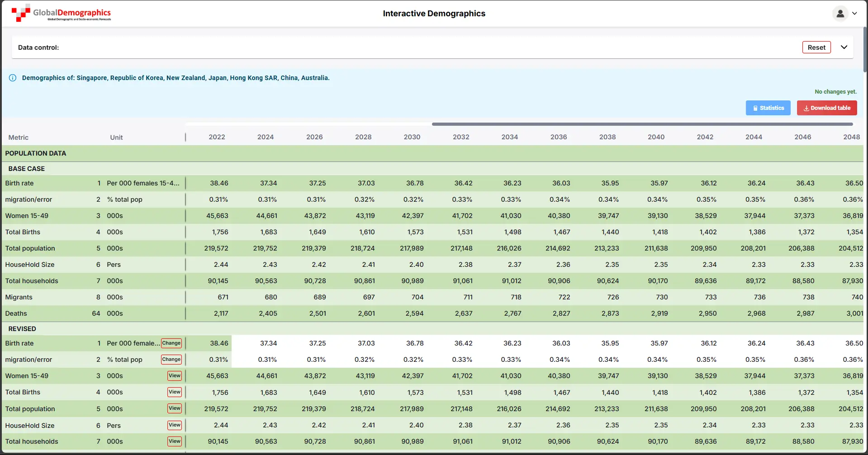The image size is (868, 455).
Task: View revised Women 15-49 details
Action: [175, 376]
